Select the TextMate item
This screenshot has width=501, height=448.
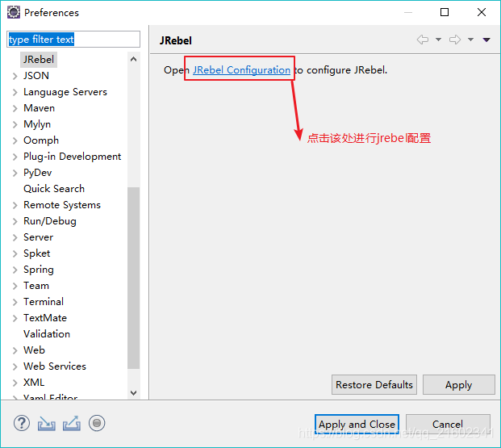[x=45, y=318]
